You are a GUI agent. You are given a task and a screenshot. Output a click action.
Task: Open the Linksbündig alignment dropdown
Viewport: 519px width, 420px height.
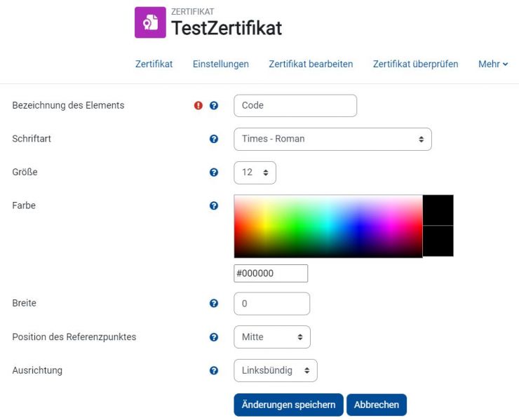click(x=276, y=370)
